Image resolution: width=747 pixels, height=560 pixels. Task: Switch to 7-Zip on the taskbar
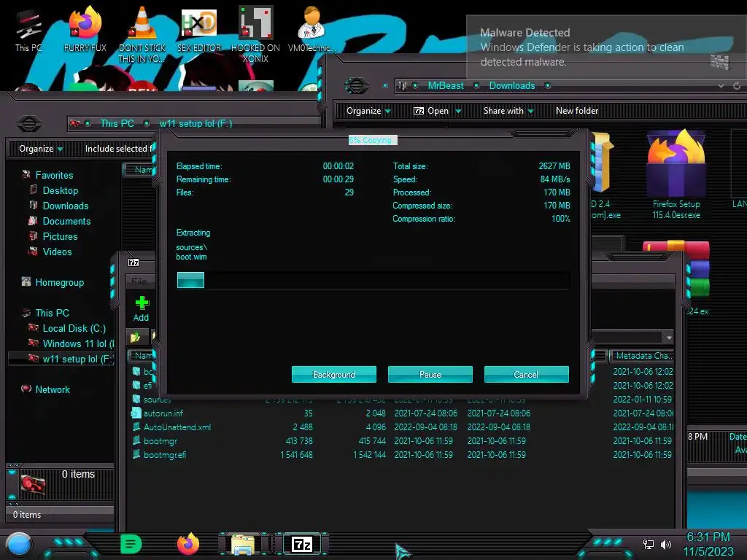(302, 544)
